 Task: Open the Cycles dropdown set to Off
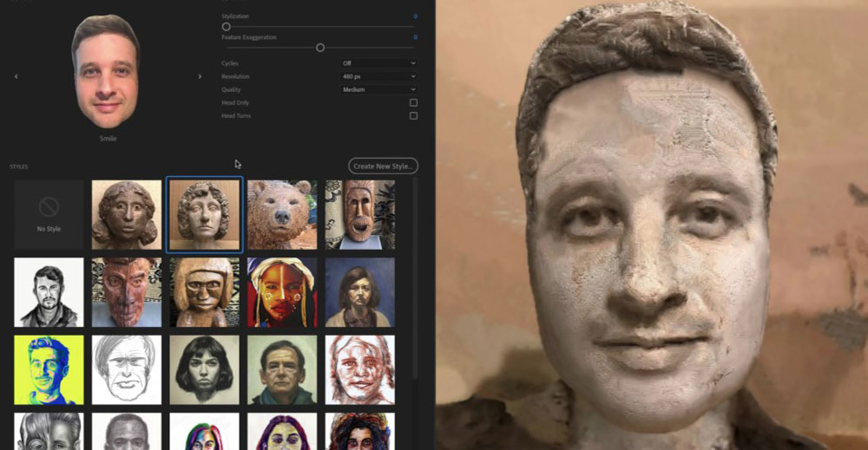[x=378, y=63]
